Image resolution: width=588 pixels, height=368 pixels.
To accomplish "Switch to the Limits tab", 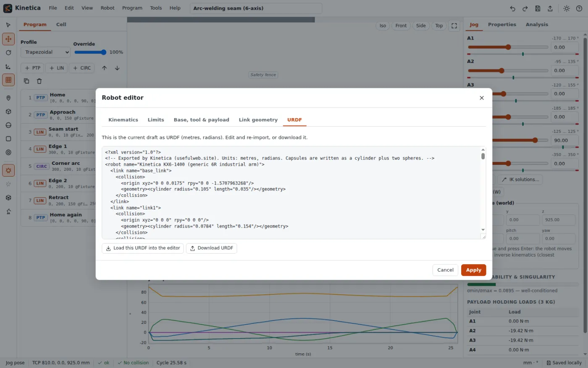I will tap(156, 120).
